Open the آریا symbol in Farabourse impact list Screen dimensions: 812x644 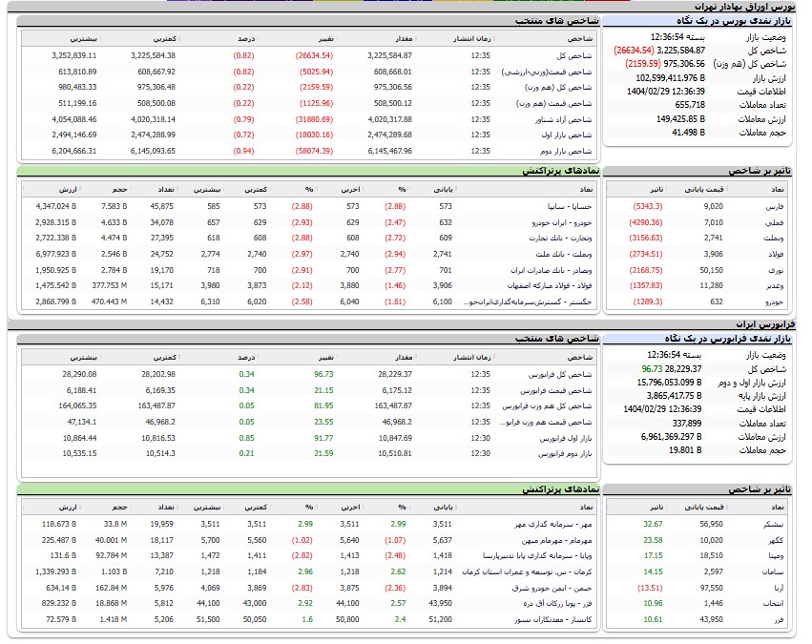779,588
